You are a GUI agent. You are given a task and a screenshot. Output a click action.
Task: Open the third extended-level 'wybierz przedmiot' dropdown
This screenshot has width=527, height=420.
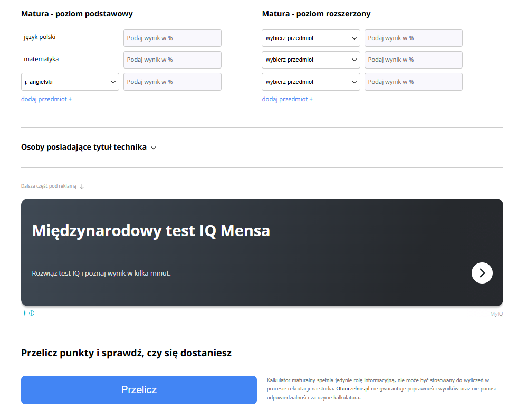[311, 82]
